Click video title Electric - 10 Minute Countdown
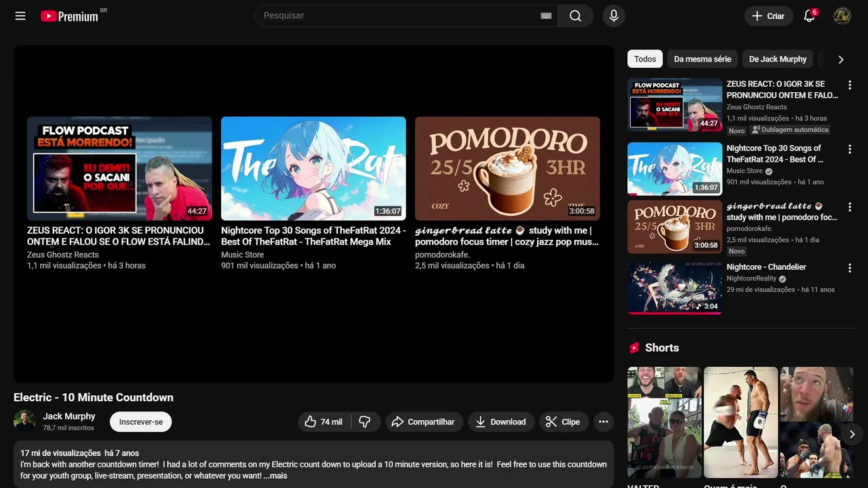 94,397
